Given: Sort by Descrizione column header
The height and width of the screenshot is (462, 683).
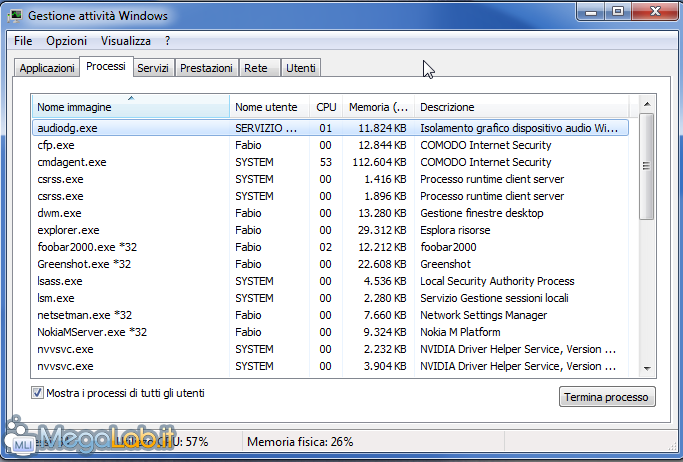Looking at the screenshot, I should (522, 107).
